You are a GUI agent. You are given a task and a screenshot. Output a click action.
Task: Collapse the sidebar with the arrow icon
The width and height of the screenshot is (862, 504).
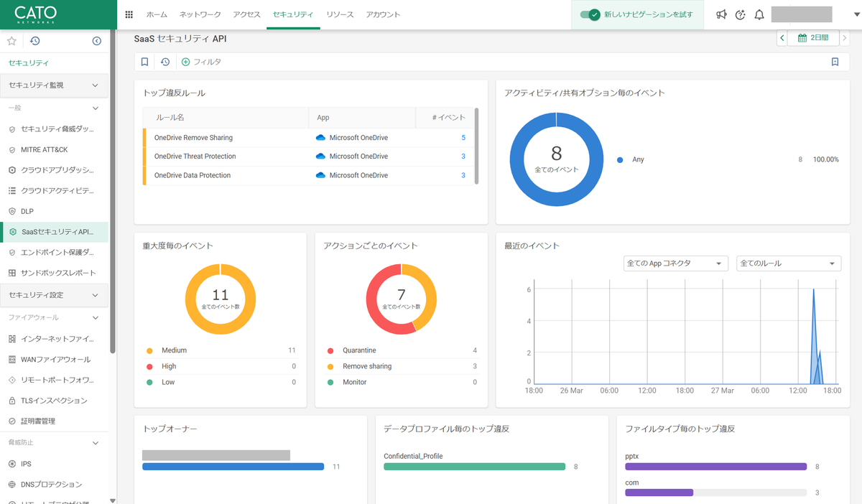tap(97, 41)
